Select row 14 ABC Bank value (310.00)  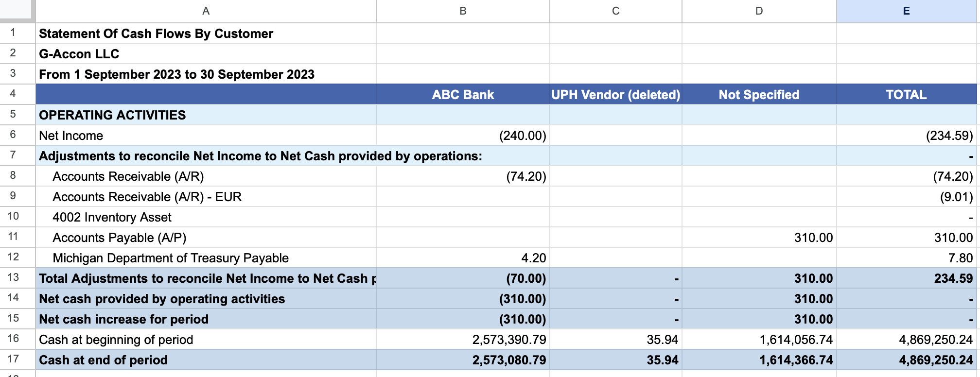point(463,298)
